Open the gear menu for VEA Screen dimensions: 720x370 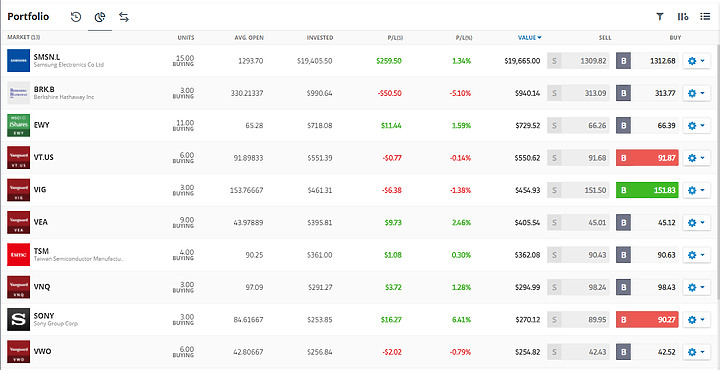tap(697, 222)
